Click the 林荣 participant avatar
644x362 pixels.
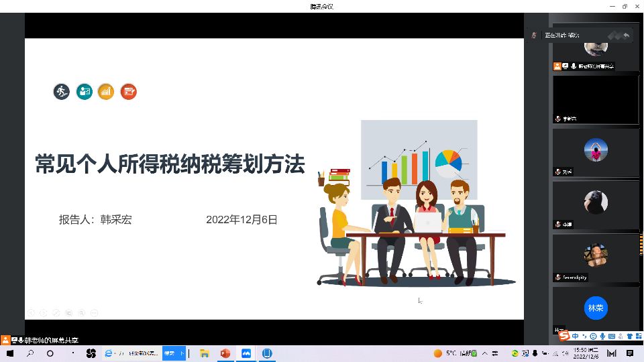coord(595,308)
